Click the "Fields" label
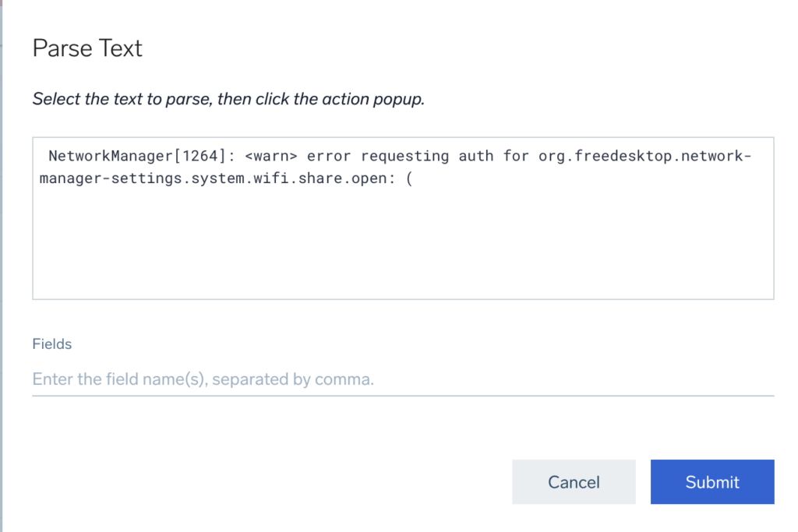The height and width of the screenshot is (532, 798). click(51, 344)
